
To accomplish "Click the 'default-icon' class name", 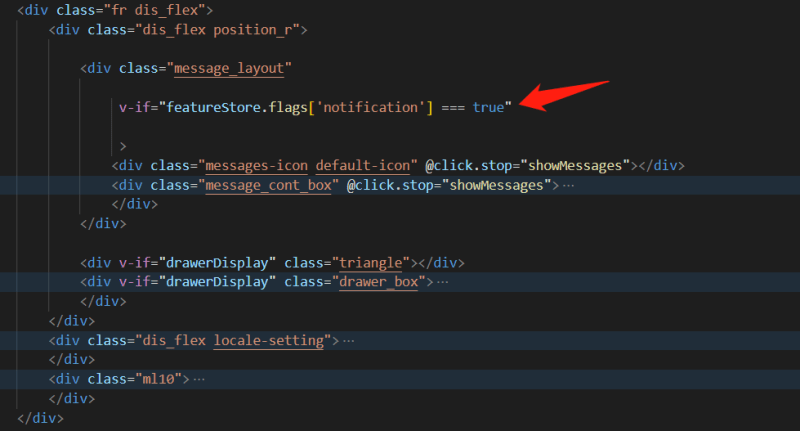I will (x=363, y=166).
